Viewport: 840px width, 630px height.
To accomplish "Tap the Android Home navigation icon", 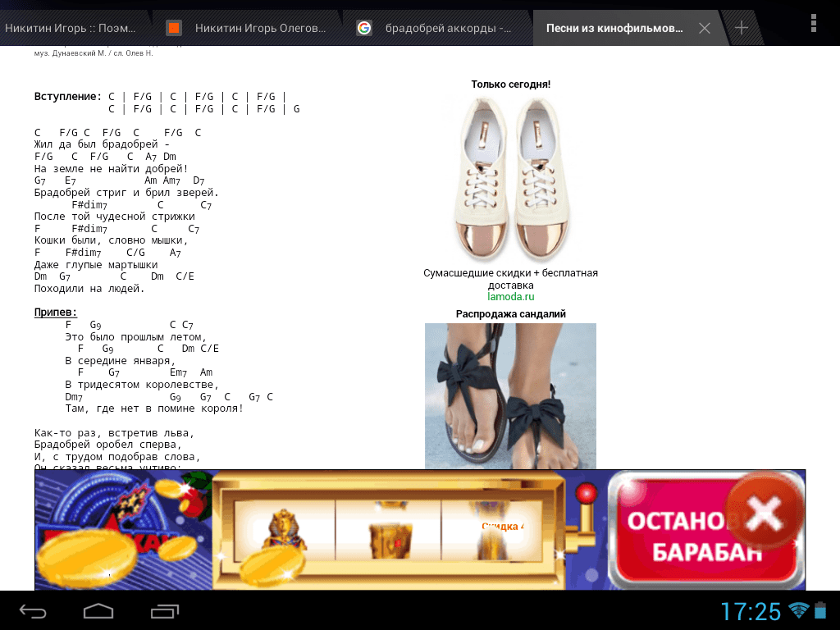I will click(98, 611).
